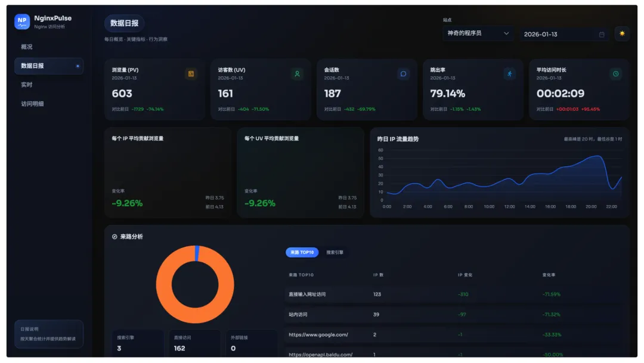Click the sessions chat bubble icon

pos(403,74)
